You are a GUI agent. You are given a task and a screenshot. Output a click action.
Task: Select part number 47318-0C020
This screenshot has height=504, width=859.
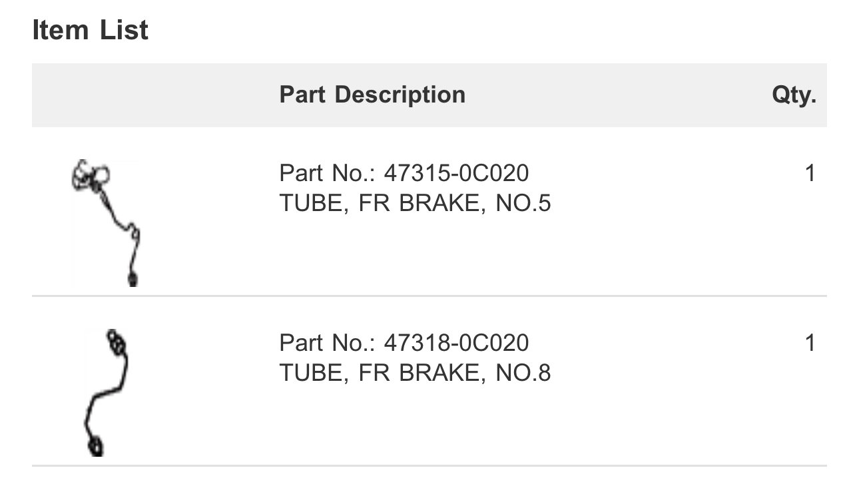coord(456,344)
